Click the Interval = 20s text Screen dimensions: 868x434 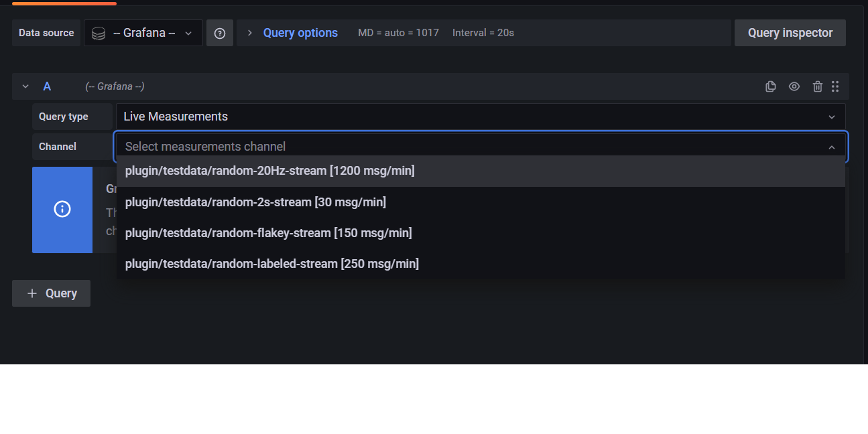483,33
